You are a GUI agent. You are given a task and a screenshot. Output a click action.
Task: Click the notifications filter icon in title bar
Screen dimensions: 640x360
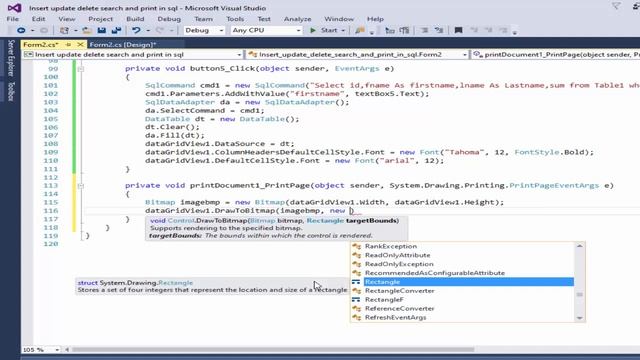[616, 6]
